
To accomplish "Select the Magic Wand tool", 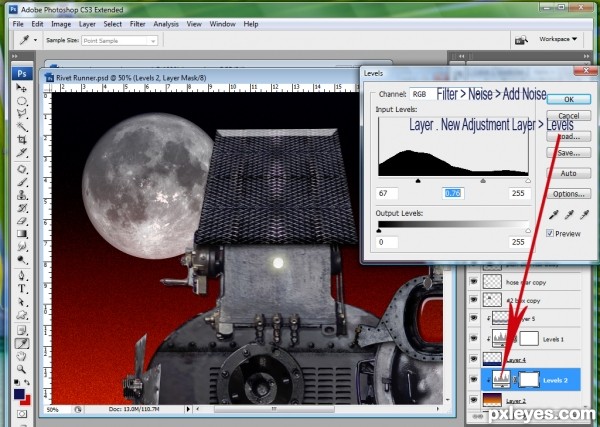I will [21, 127].
